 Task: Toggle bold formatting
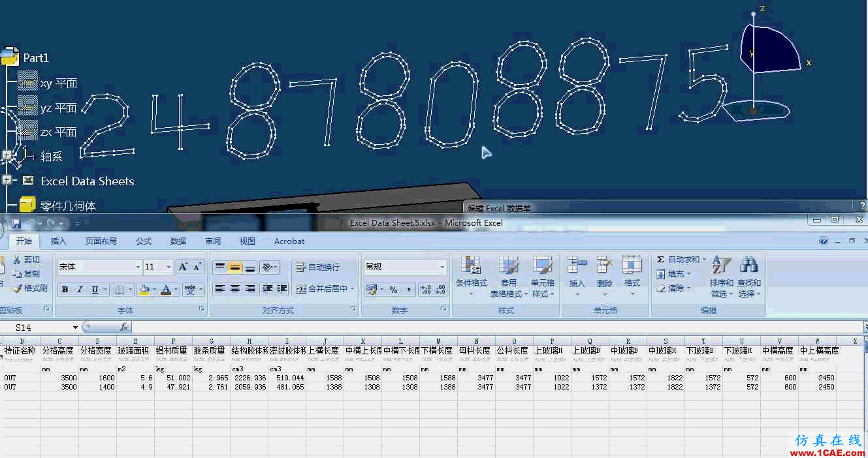[65, 290]
